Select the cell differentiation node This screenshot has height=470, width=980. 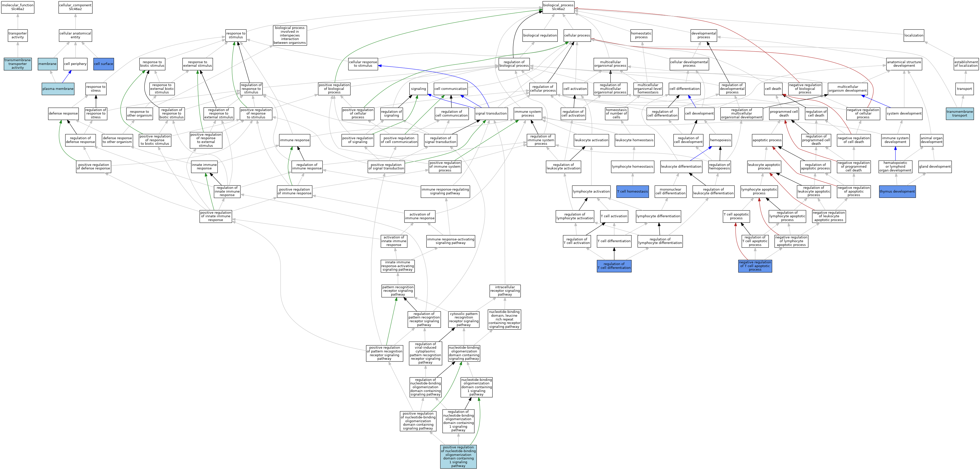tap(684, 89)
